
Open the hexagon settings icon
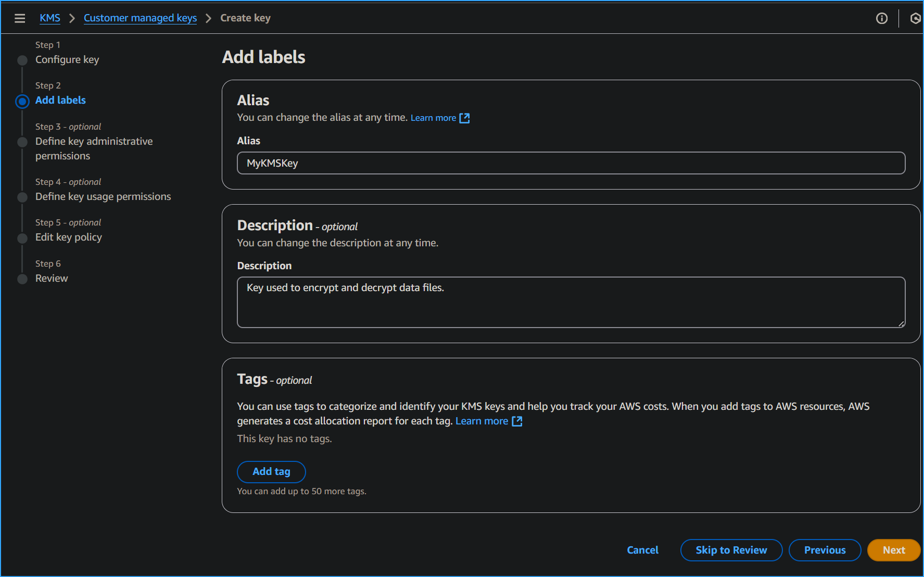click(915, 18)
